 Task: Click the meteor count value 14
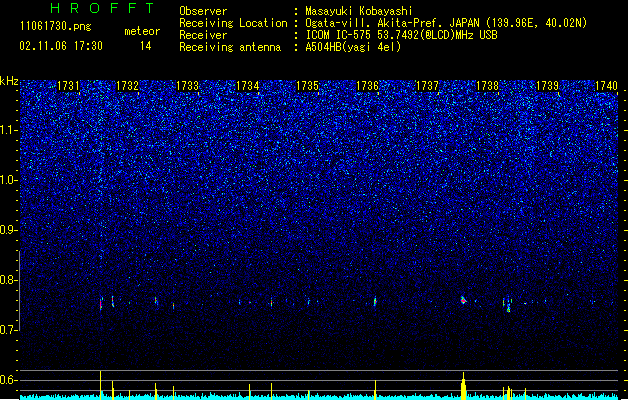coord(146,46)
